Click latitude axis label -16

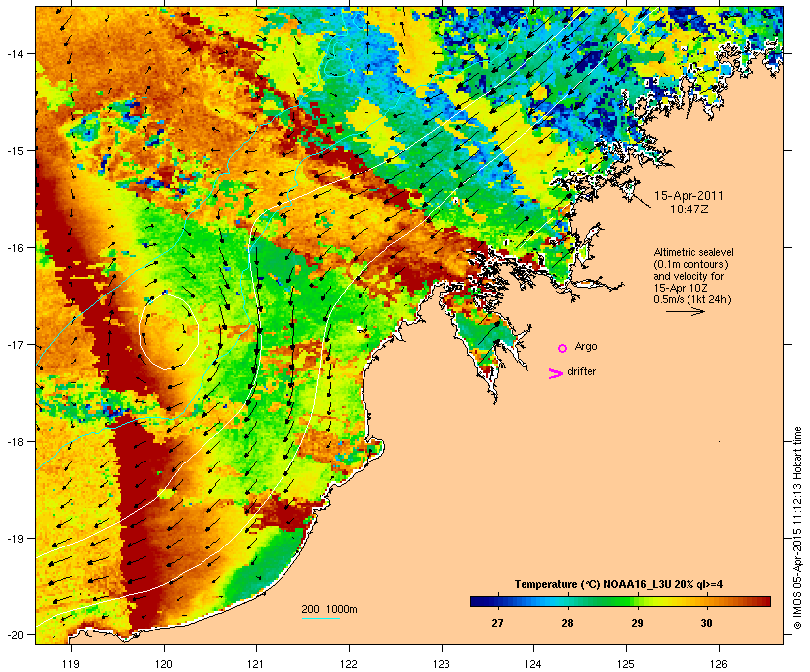tap(14, 248)
